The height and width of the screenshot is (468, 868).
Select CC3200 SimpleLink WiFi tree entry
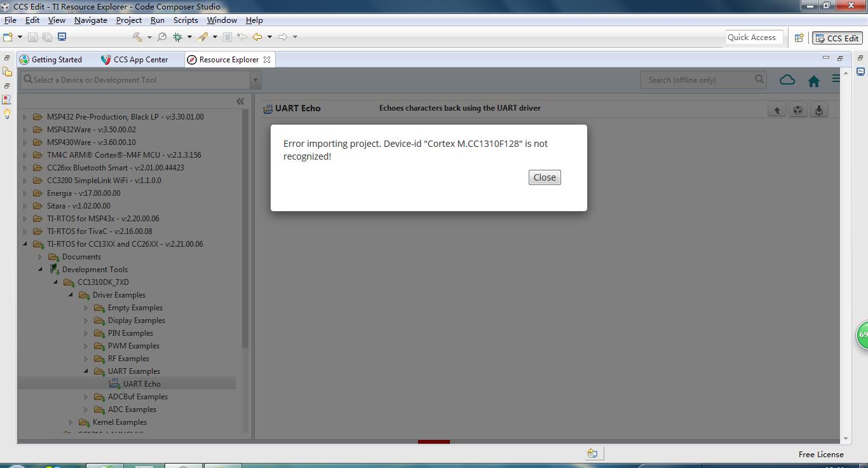[104, 181]
